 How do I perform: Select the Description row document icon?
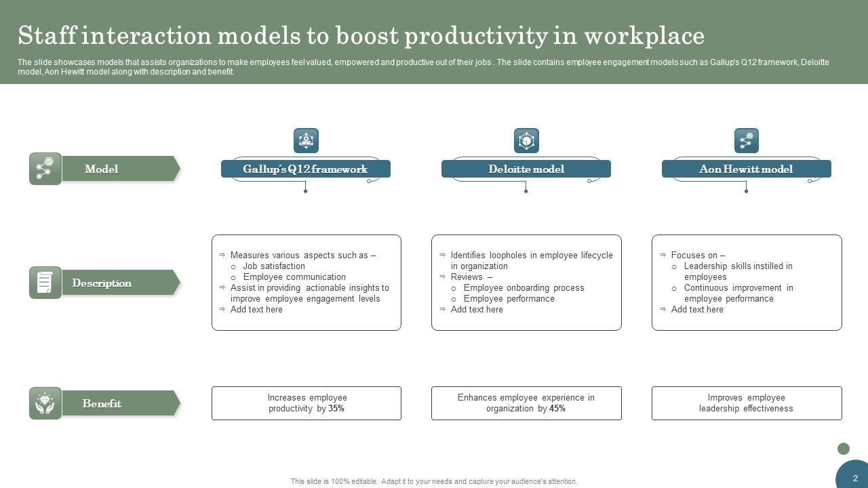pyautogui.click(x=45, y=283)
